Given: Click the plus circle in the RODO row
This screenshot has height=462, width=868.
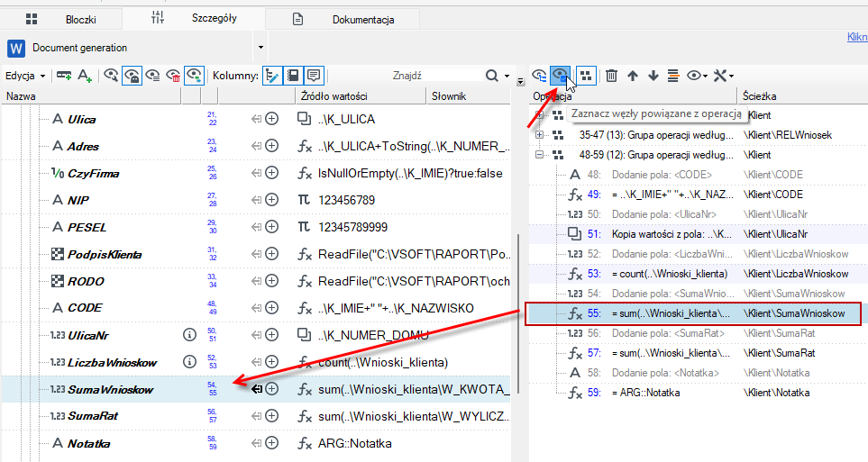Looking at the screenshot, I should (x=272, y=281).
